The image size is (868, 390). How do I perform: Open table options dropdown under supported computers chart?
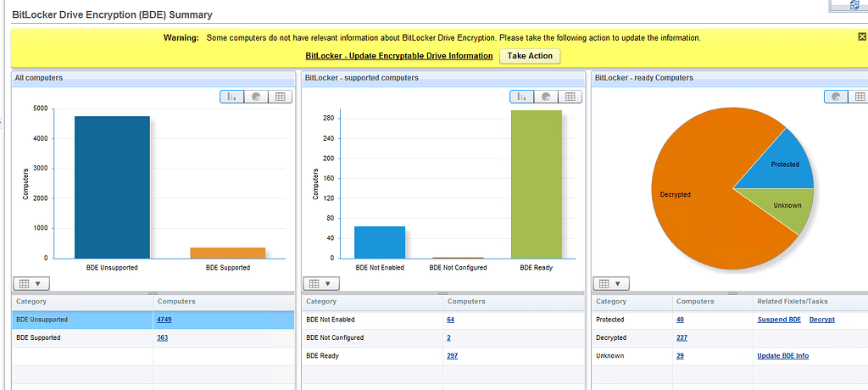tap(321, 284)
